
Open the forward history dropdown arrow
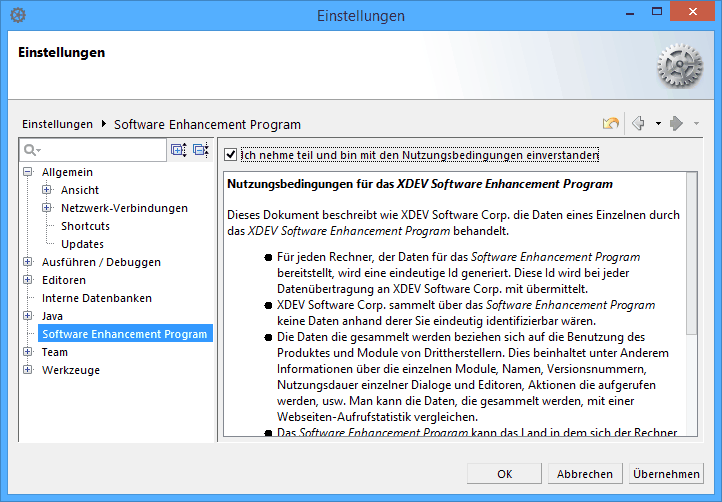point(696,123)
